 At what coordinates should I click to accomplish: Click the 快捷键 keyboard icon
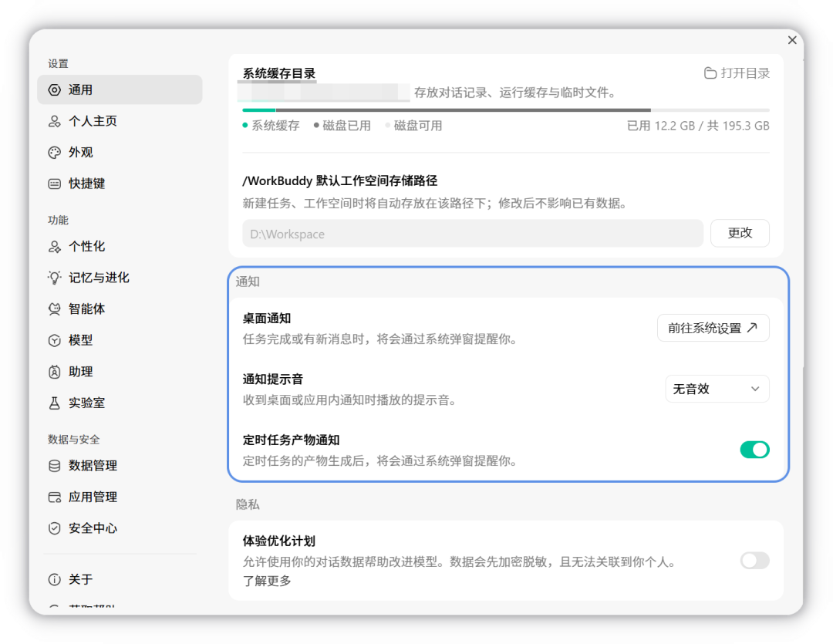54,184
